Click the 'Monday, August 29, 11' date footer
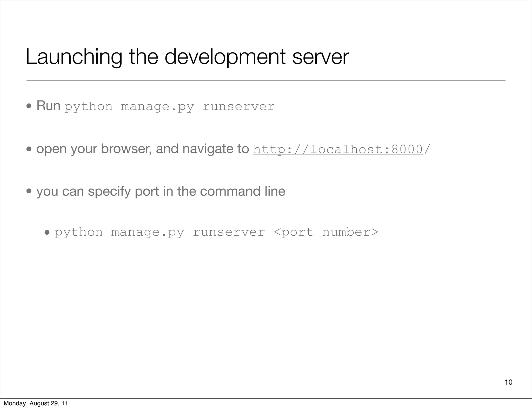 [36, 403]
